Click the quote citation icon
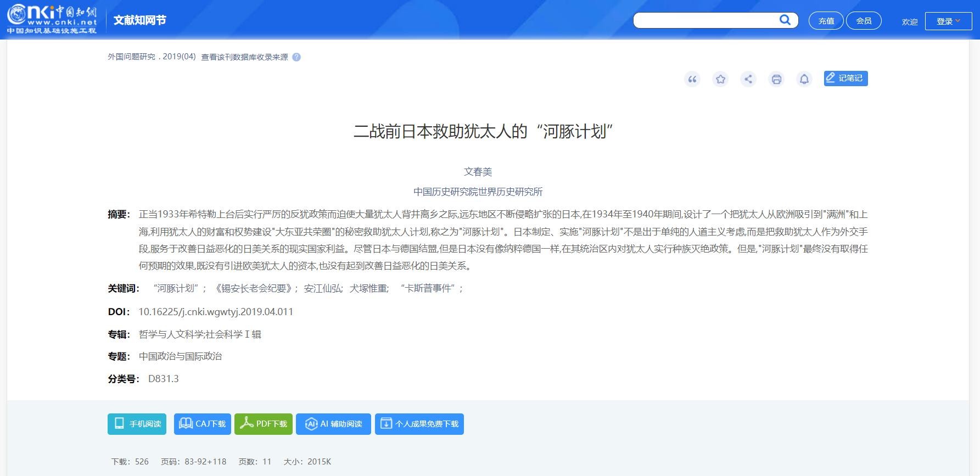 [692, 79]
